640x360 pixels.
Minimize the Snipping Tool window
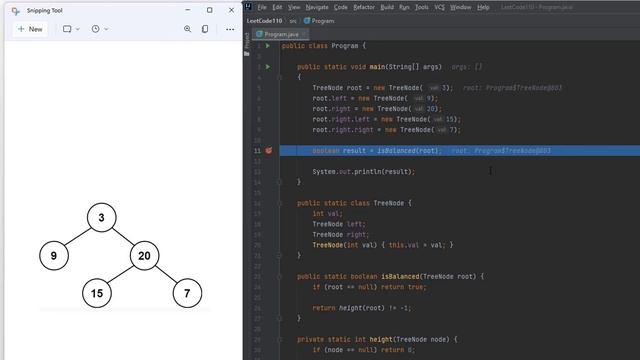(x=188, y=10)
